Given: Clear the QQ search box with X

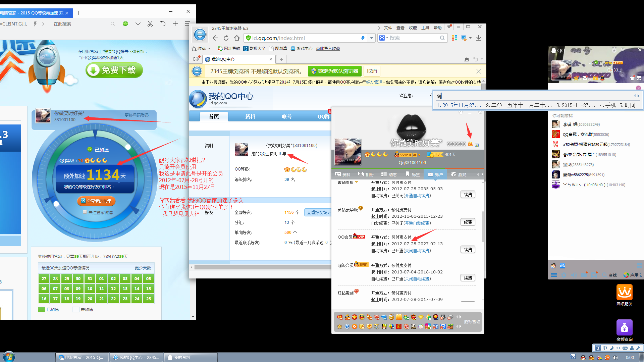Looking at the screenshot, I should [x=638, y=88].
